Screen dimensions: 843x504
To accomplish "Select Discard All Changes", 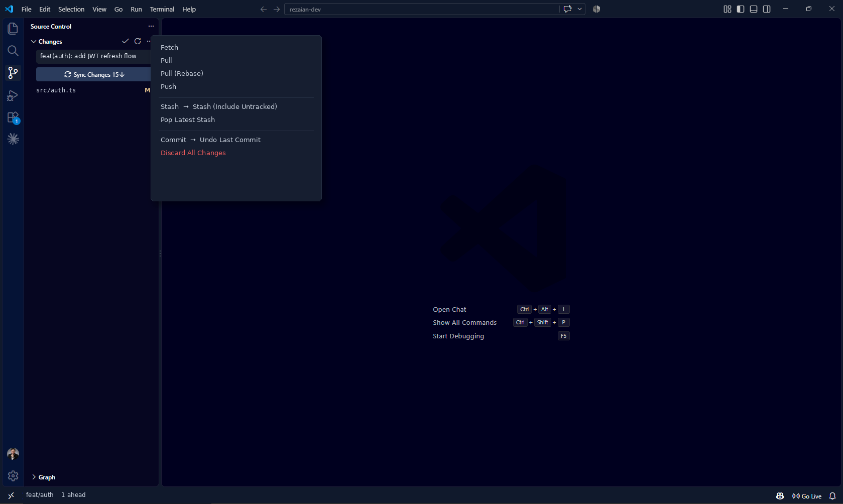I will tap(193, 153).
